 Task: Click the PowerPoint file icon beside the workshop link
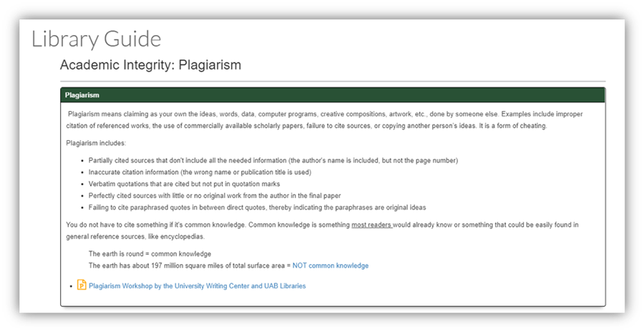point(82,285)
